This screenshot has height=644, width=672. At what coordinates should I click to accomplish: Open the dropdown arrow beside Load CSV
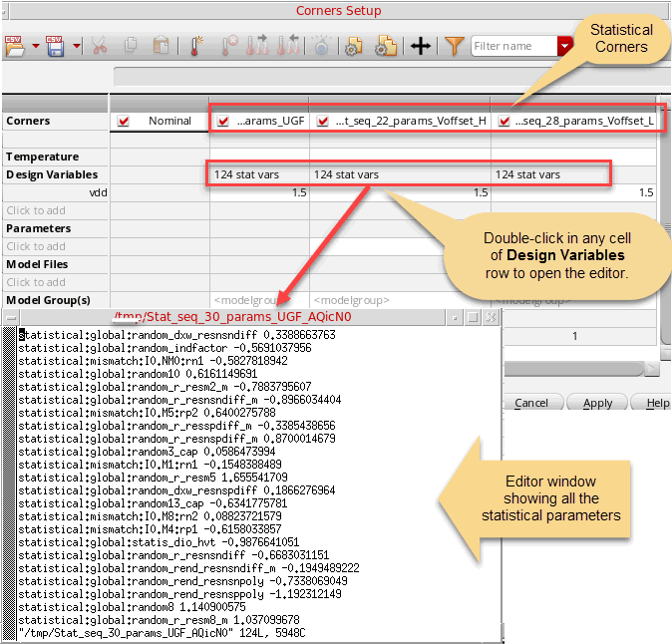coord(36,46)
